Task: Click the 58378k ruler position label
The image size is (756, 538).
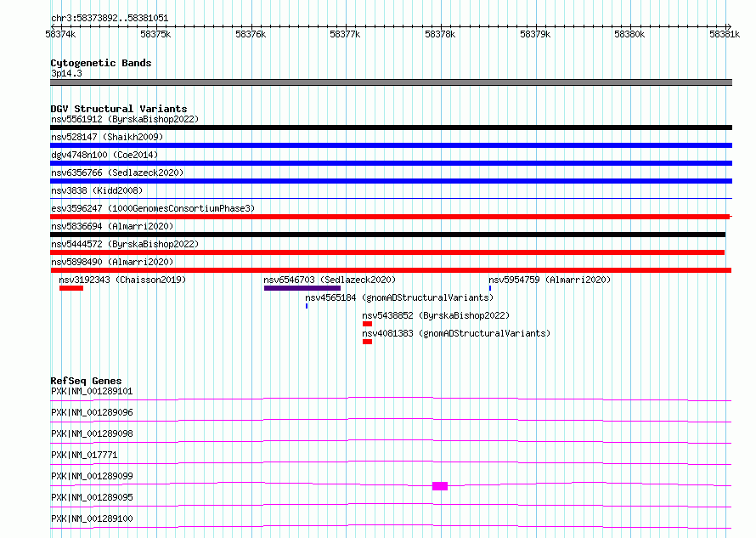Action: (440, 34)
